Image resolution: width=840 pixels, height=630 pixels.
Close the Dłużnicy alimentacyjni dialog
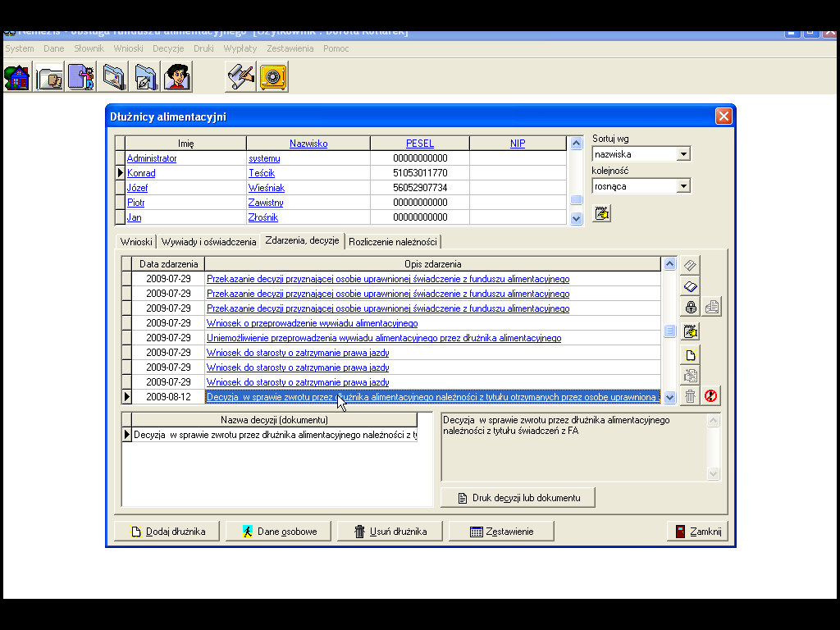tap(724, 116)
